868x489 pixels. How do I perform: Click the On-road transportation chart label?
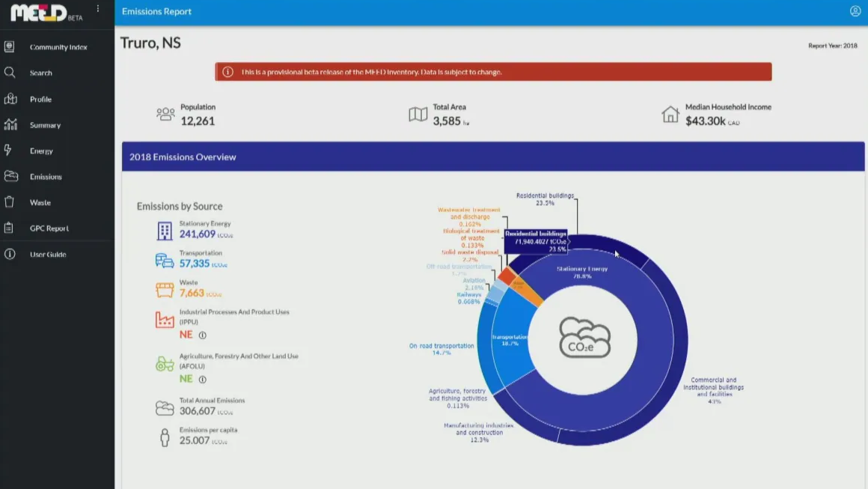pyautogui.click(x=441, y=349)
